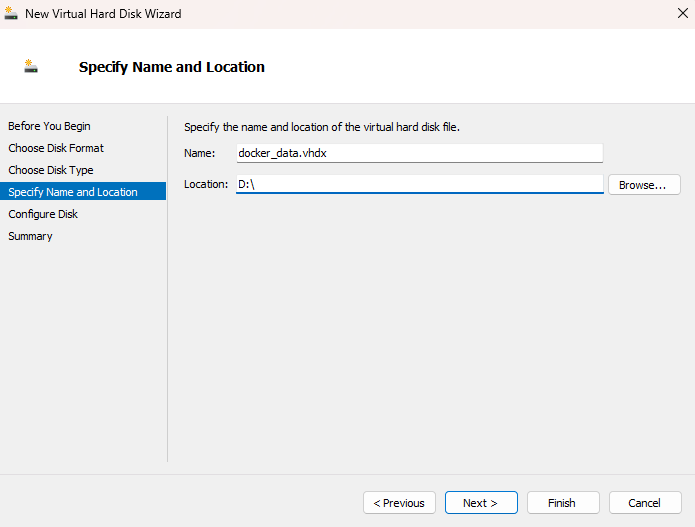Close the New Virtual Hard Disk Wizard
This screenshot has width=695, height=527.
click(x=683, y=13)
